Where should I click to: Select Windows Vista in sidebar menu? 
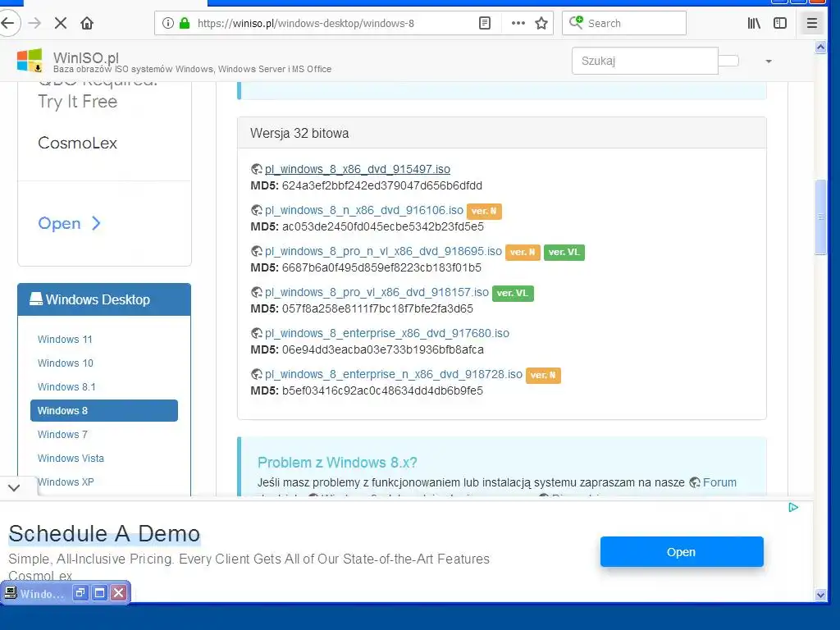(x=71, y=458)
